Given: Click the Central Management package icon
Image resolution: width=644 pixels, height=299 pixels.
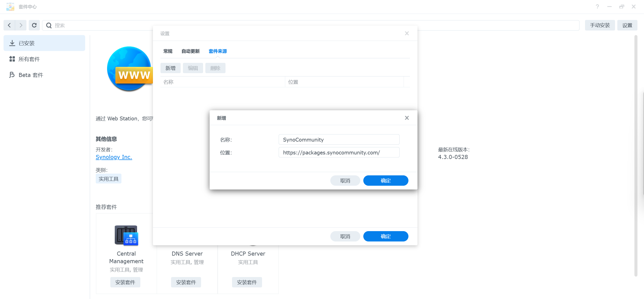Looking at the screenshot, I should (126, 235).
